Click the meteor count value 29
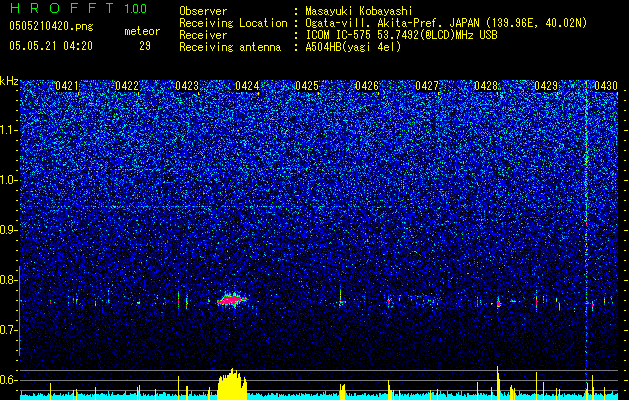629x400 pixels. 145,46
